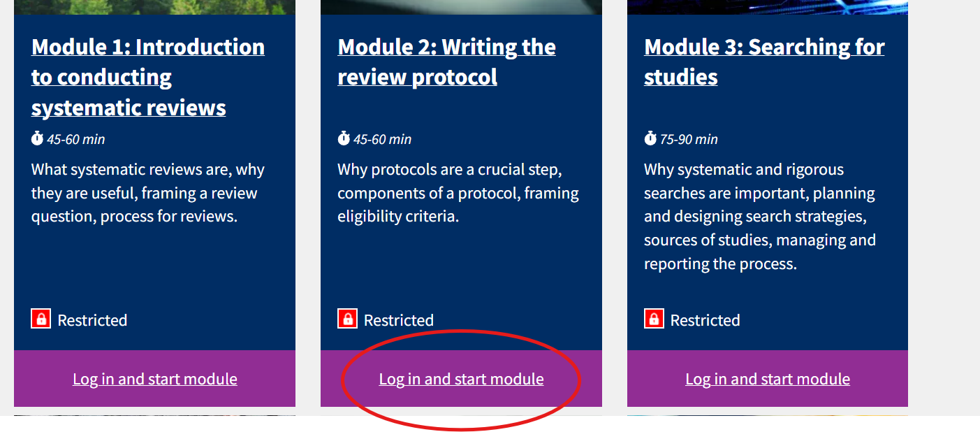Click the Module 2 description about protocols
Screen dimensions: 980x432
(458, 193)
